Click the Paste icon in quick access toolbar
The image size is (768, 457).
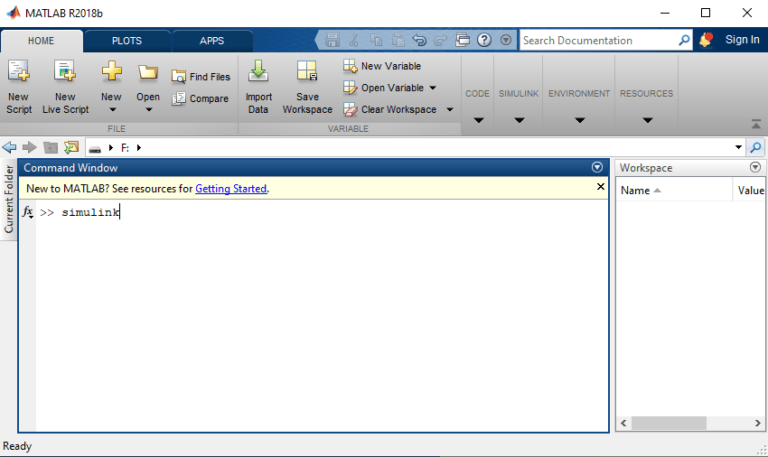click(x=398, y=40)
